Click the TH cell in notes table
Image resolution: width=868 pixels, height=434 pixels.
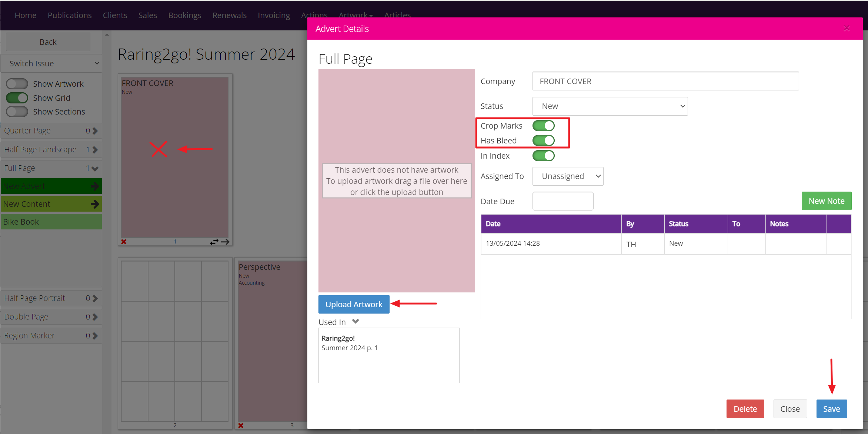[x=643, y=244]
